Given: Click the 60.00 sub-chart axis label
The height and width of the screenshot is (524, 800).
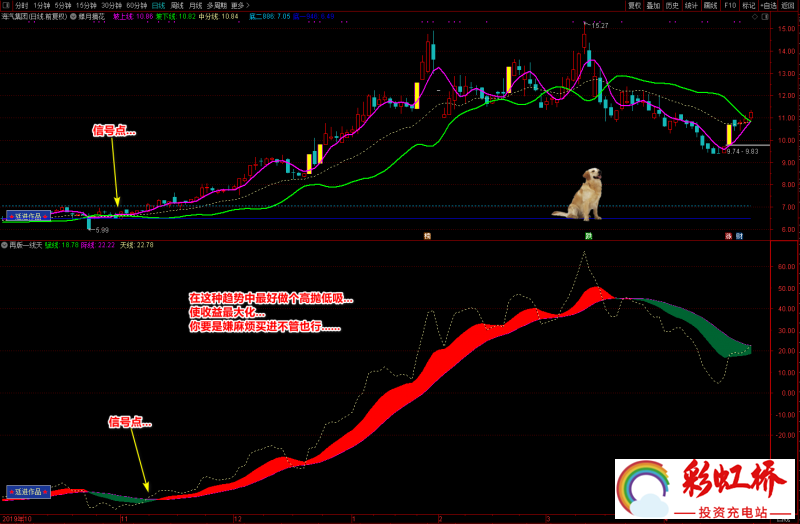Looking at the screenshot, I should coord(786,267).
